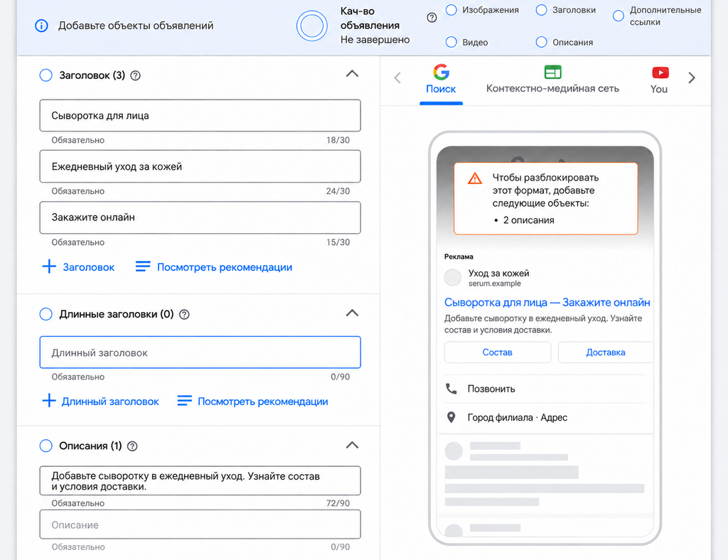
Task: Show previous preview tabs with left arrow
Action: [397, 77]
